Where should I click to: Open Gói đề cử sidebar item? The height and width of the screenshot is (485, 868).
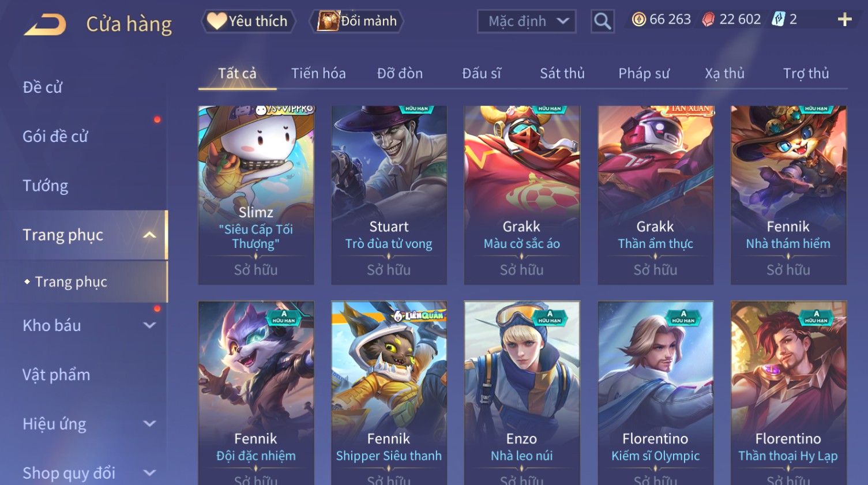point(55,136)
